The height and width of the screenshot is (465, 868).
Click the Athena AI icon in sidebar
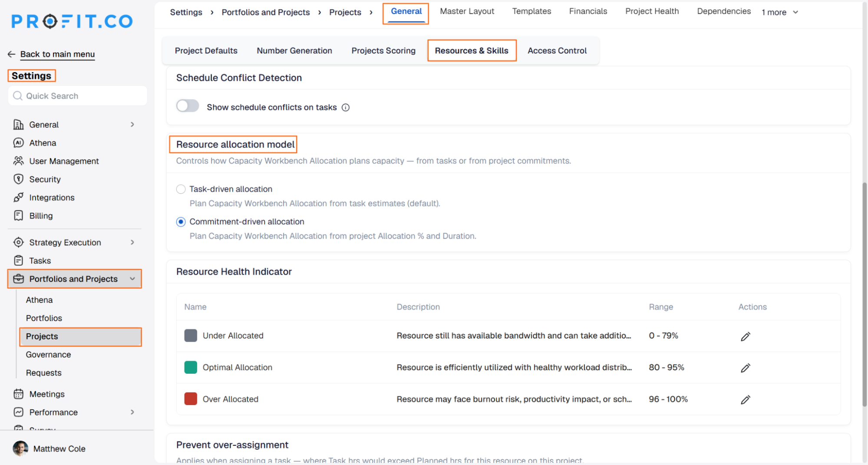(x=18, y=143)
